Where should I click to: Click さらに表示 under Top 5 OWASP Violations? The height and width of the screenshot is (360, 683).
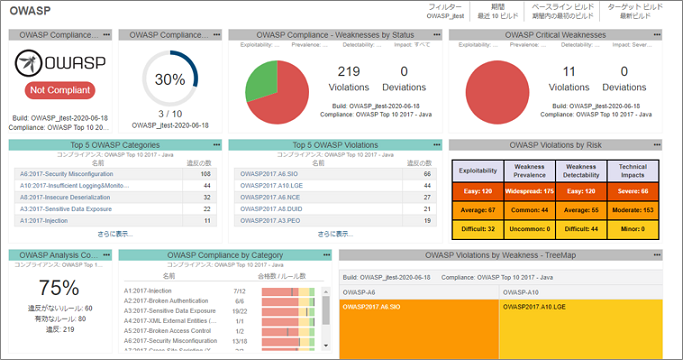click(x=335, y=234)
